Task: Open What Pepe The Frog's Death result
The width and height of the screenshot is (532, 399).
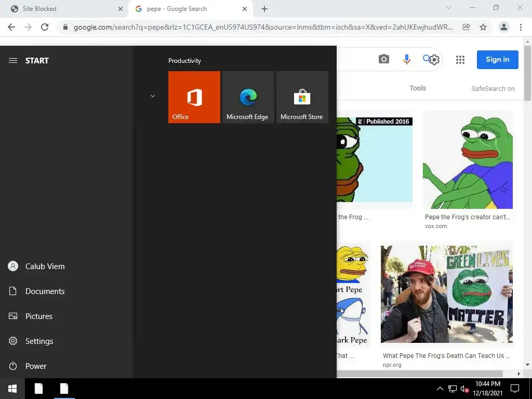Action: pyautogui.click(x=446, y=355)
